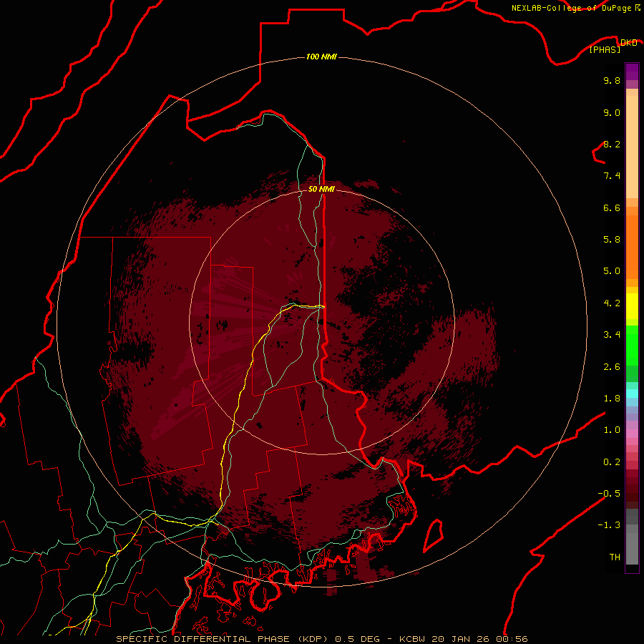Click the "100 NMI" range ring label
644x644 pixels.
pyautogui.click(x=321, y=57)
